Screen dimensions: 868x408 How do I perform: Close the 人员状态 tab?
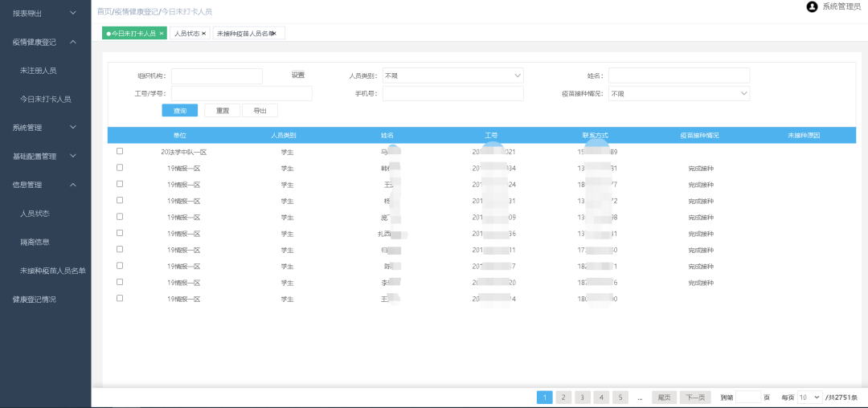tap(203, 34)
